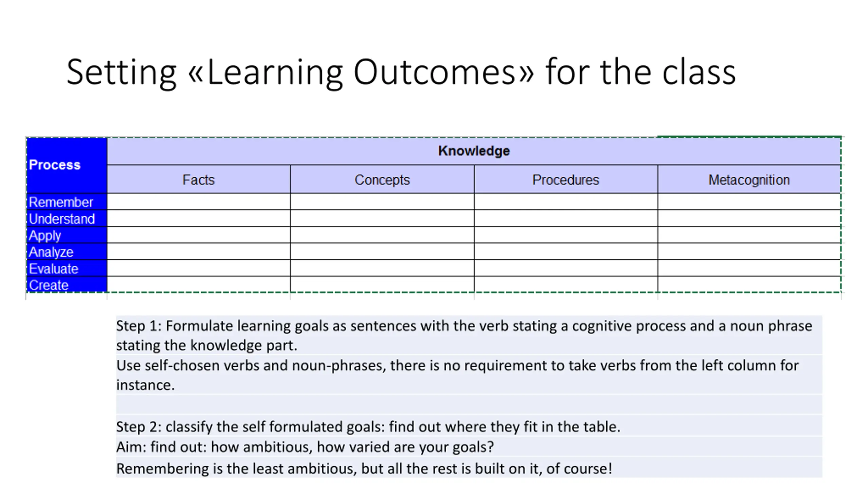Click the "Understand" row label
The height and width of the screenshot is (488, 868).
click(62, 219)
